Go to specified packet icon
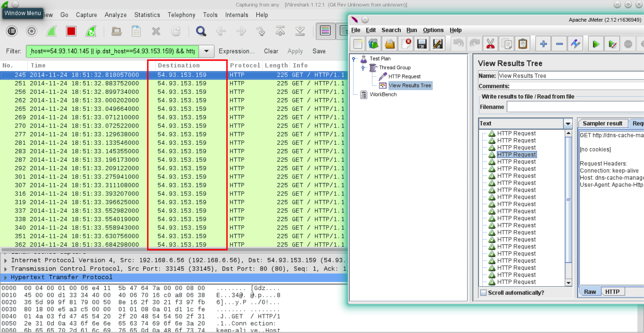The height and width of the screenshot is (333, 644). (260, 31)
